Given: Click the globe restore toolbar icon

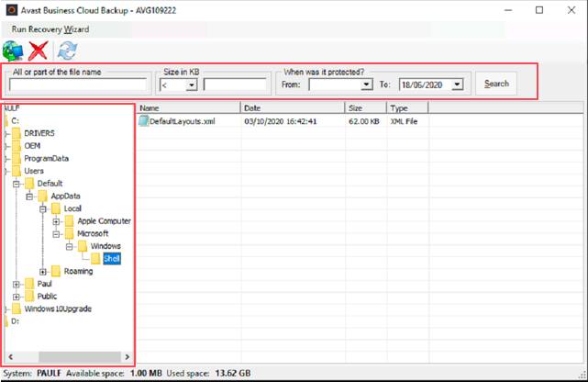Looking at the screenshot, I should (x=14, y=51).
